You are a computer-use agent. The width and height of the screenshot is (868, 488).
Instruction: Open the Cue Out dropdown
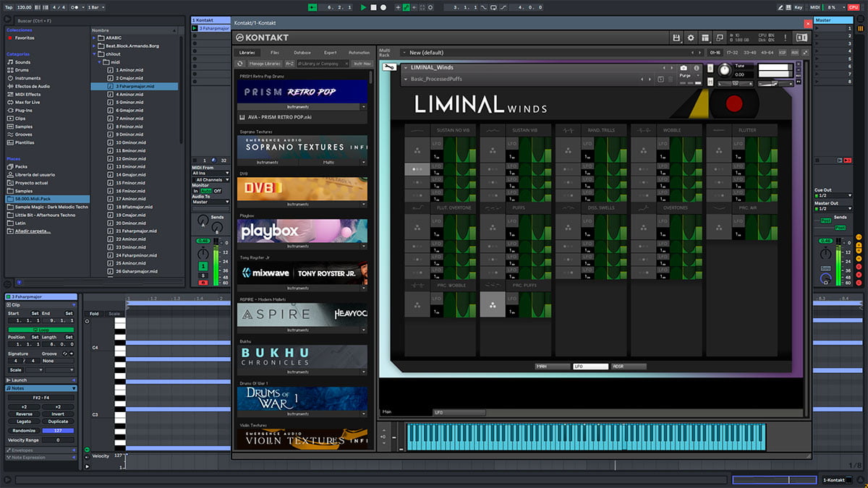[832, 195]
